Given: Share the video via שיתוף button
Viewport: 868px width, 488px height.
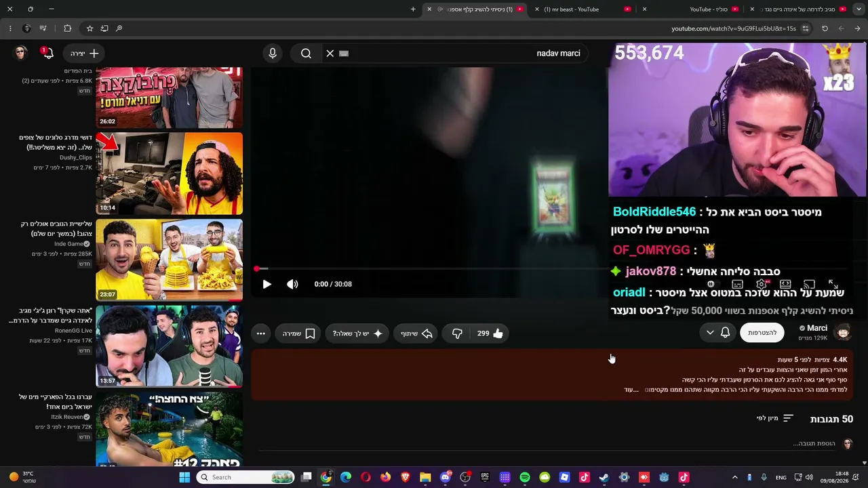Looking at the screenshot, I should pyautogui.click(x=416, y=333).
